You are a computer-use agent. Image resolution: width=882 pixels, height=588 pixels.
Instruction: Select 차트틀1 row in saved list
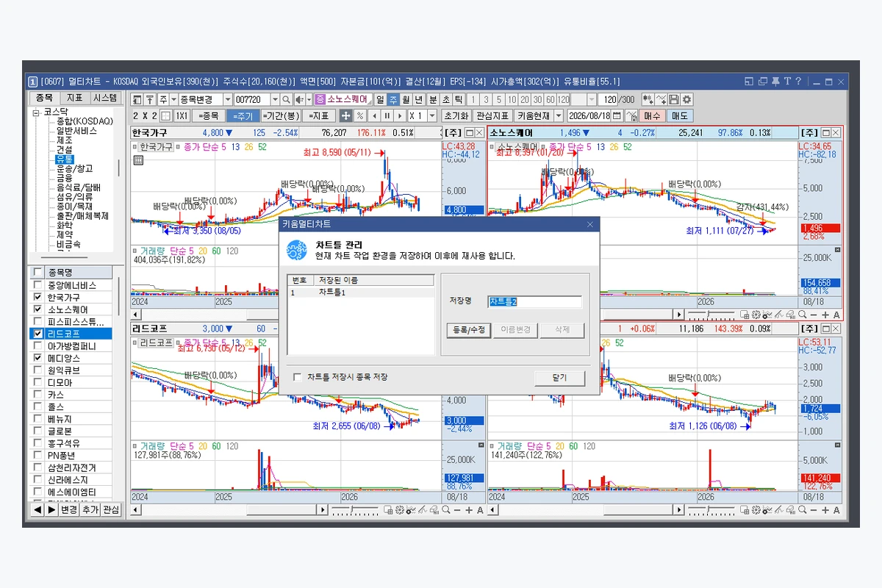360,293
